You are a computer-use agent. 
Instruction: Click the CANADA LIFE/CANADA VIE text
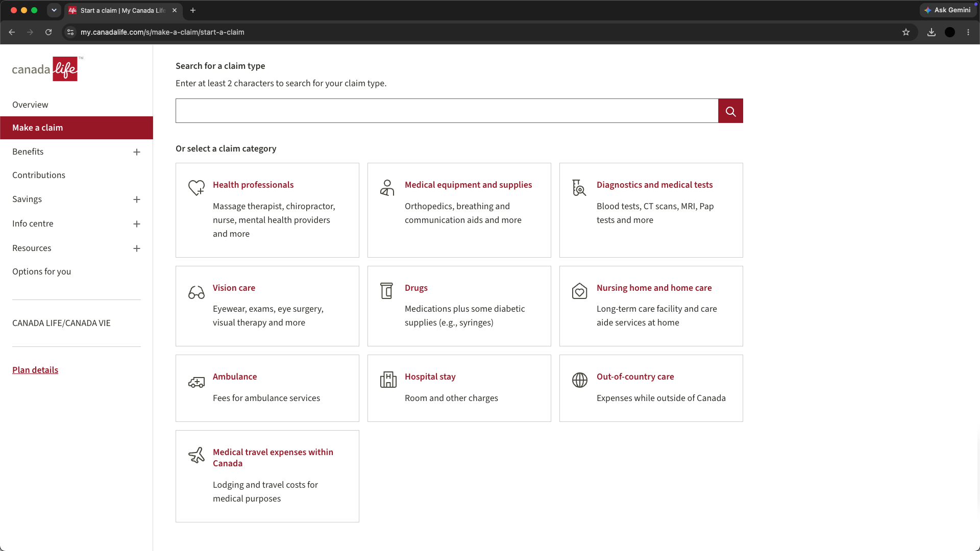click(61, 323)
